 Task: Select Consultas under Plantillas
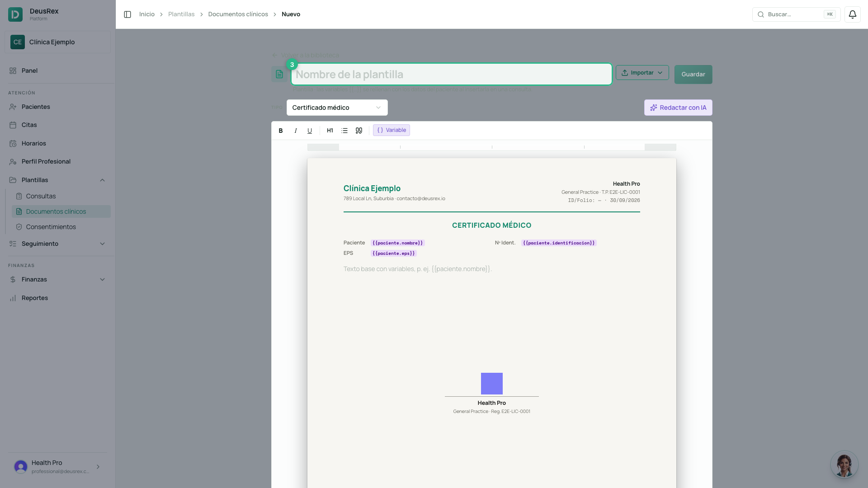tap(61, 196)
